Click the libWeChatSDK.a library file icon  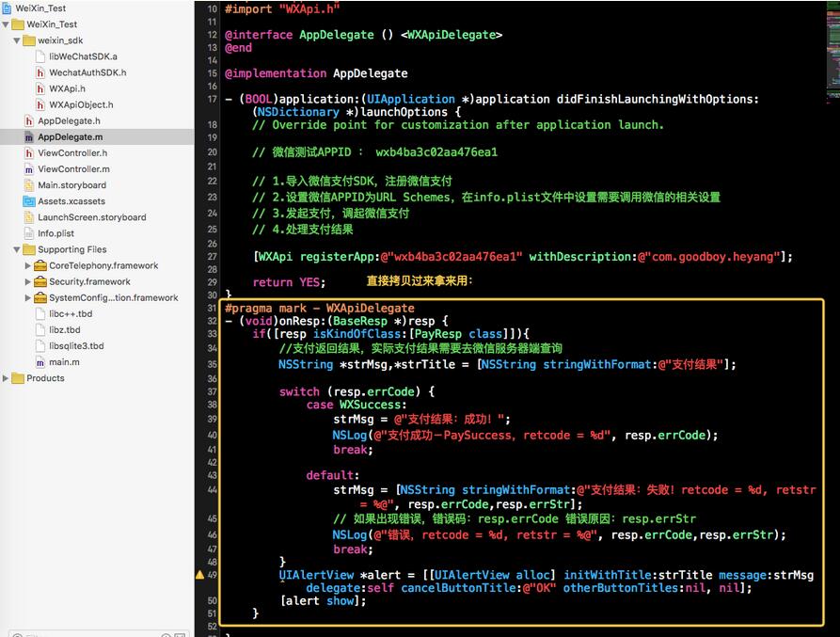coord(40,56)
